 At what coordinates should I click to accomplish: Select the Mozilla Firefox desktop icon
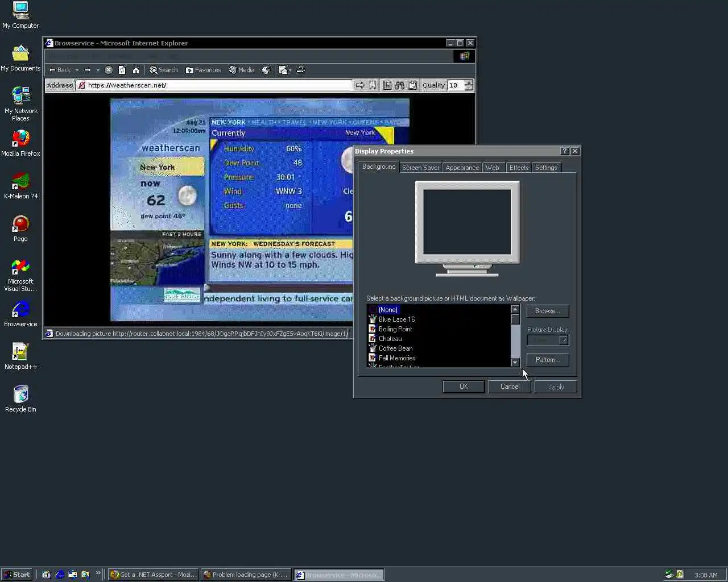click(x=20, y=143)
